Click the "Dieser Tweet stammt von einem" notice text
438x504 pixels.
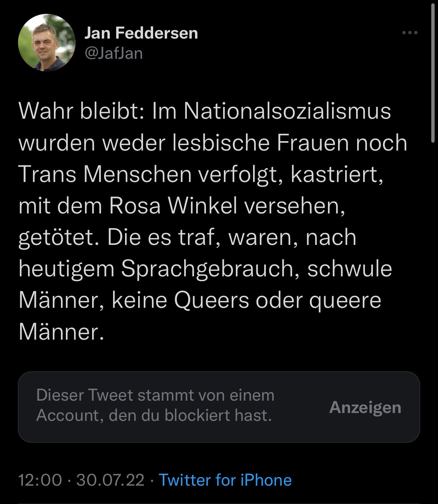point(155,395)
